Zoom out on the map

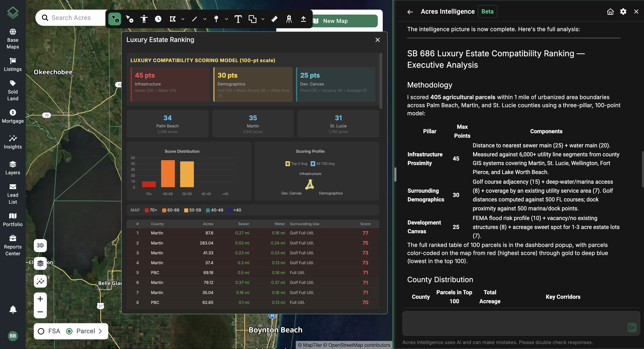pos(40,312)
